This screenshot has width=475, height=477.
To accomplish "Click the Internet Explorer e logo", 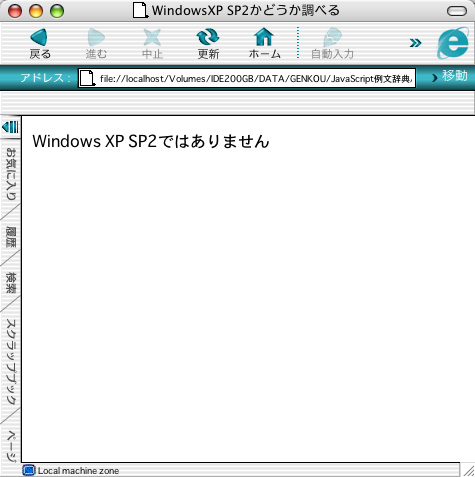I will pos(453,43).
